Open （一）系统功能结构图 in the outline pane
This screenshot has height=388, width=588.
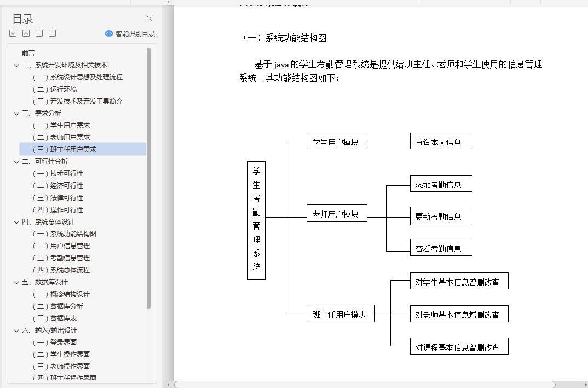[65, 233]
